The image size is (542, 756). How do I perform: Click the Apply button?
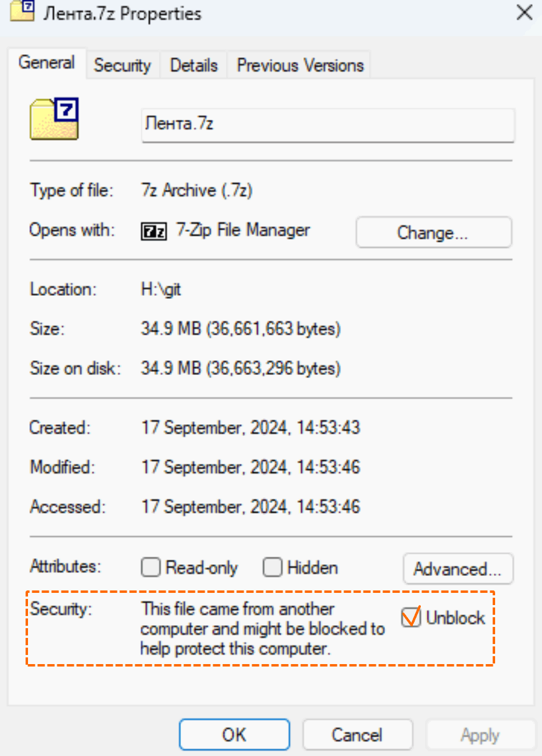click(x=480, y=735)
